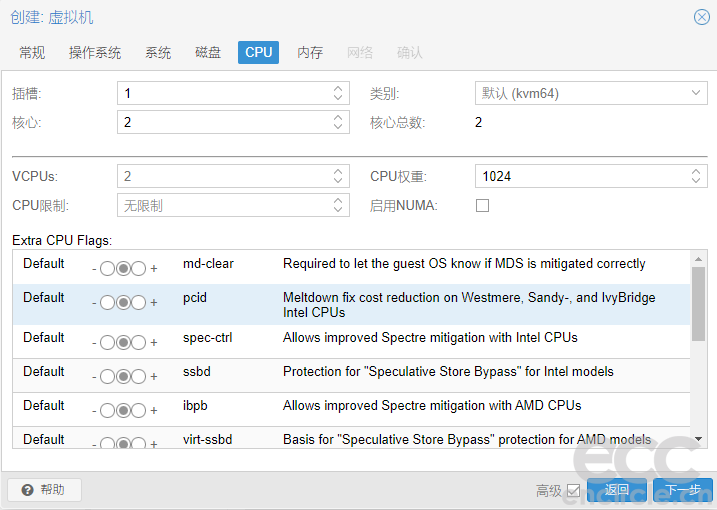This screenshot has width=717, height=510.
Task: Set pcid flag to off (left radio)
Action: click(107, 303)
